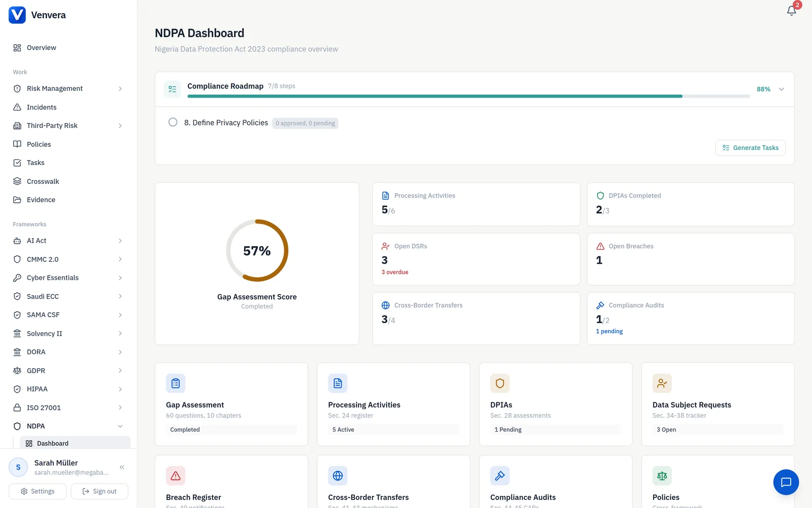The height and width of the screenshot is (508, 812).
Task: Click the Generate Tasks button
Action: click(751, 148)
